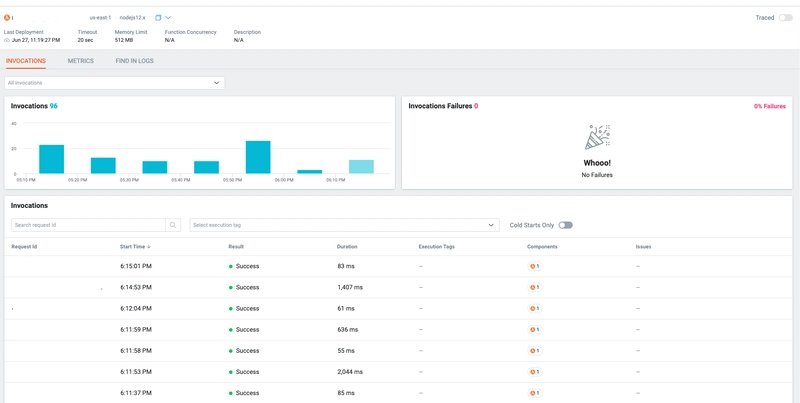
Task: Toggle the Traced switch
Action: point(785,18)
